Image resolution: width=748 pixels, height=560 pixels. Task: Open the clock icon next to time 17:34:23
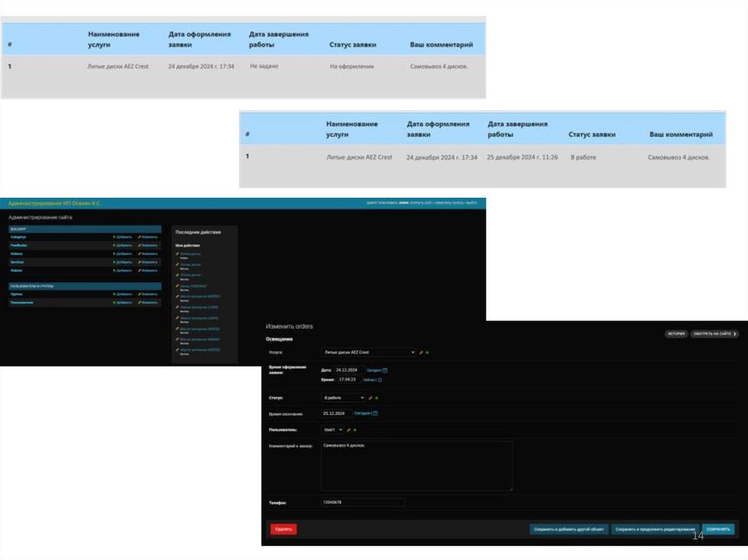(380, 380)
